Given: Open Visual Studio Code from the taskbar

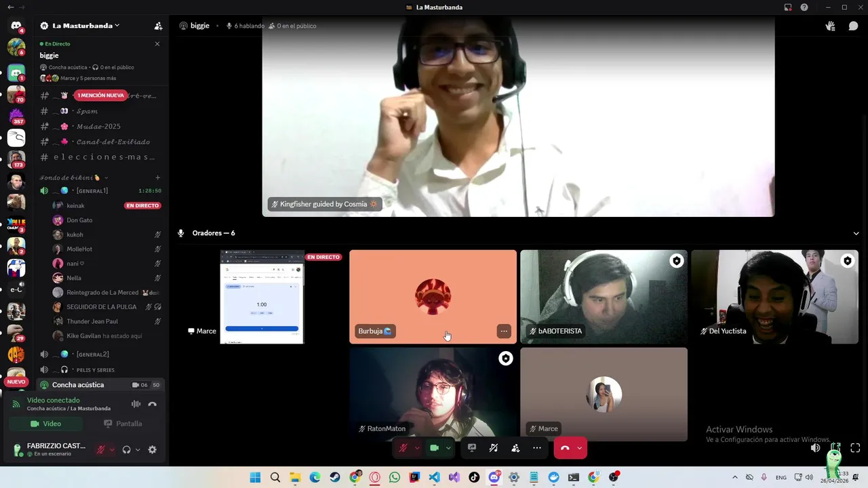Looking at the screenshot, I should click(434, 477).
